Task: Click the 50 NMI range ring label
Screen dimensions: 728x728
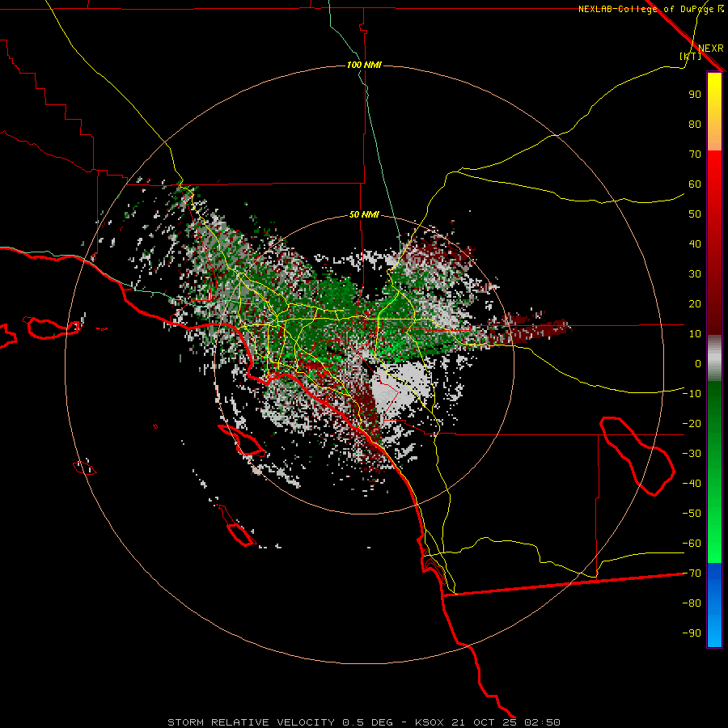Action: pyautogui.click(x=364, y=214)
